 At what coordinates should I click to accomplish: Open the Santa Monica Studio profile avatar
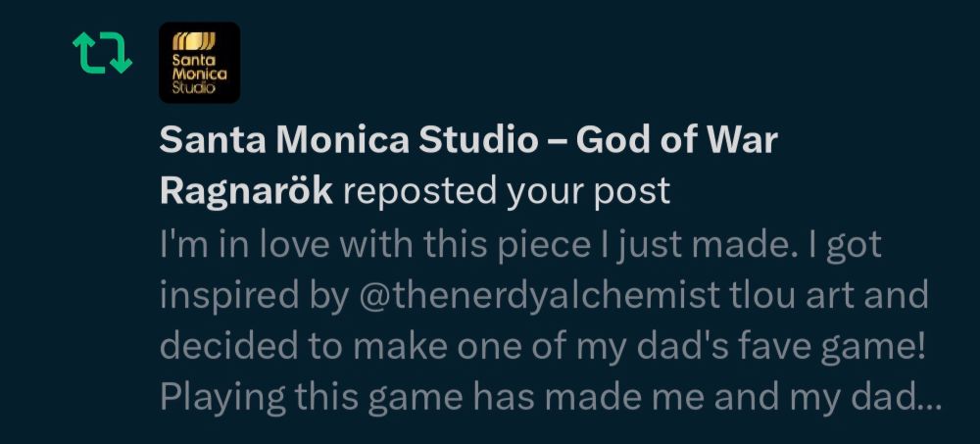199,63
